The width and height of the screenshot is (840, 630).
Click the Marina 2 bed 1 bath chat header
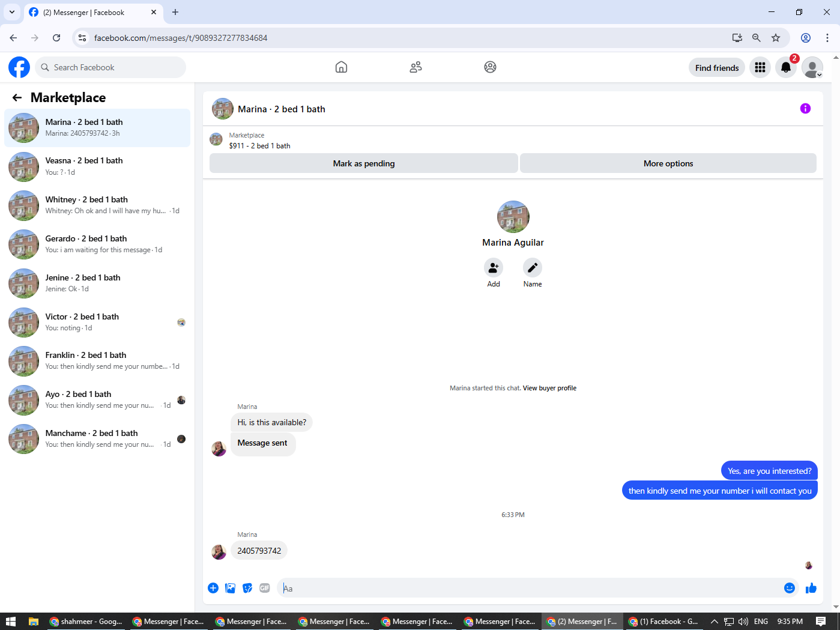coord(282,109)
